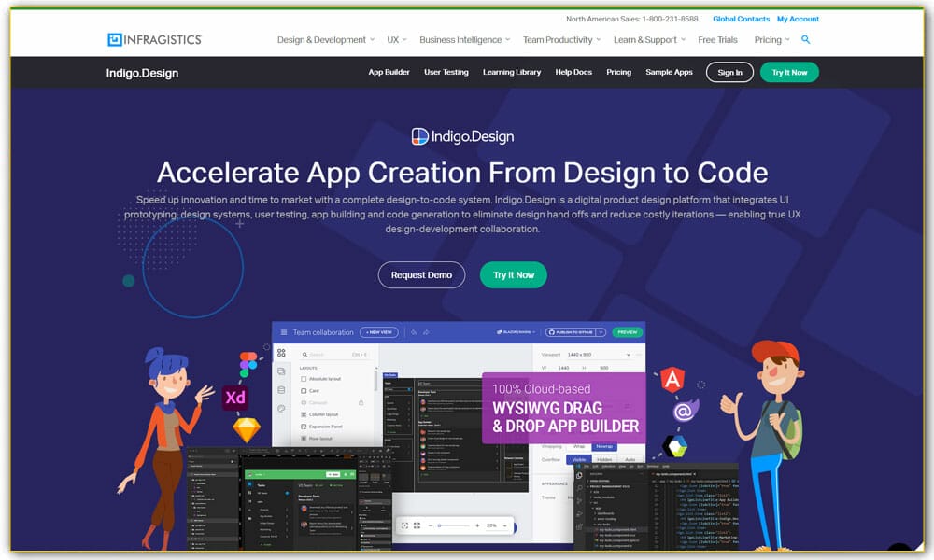Click the Sign In button
Viewport: 934px width, 560px height.
click(729, 72)
